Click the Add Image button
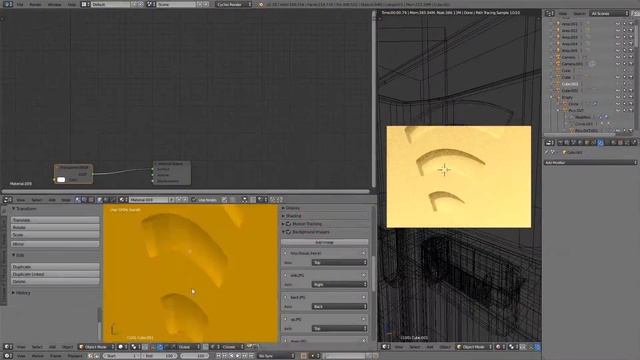 (x=324, y=242)
